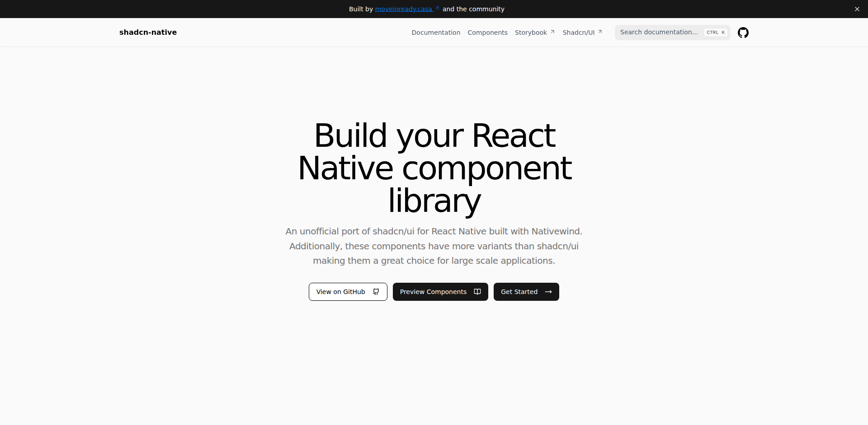The height and width of the screenshot is (425, 868).
Task: Click the CTRL K shortcut badge
Action: coord(716,33)
